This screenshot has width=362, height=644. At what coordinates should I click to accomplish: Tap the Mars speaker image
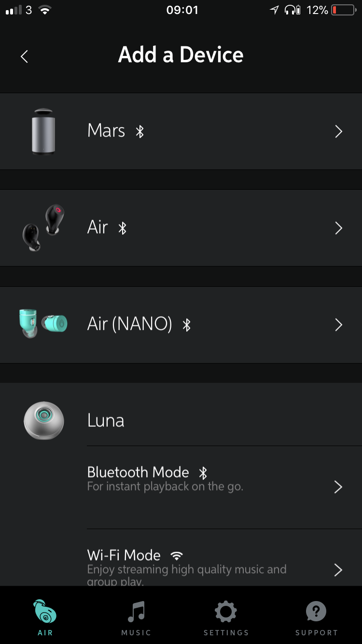[x=43, y=131]
